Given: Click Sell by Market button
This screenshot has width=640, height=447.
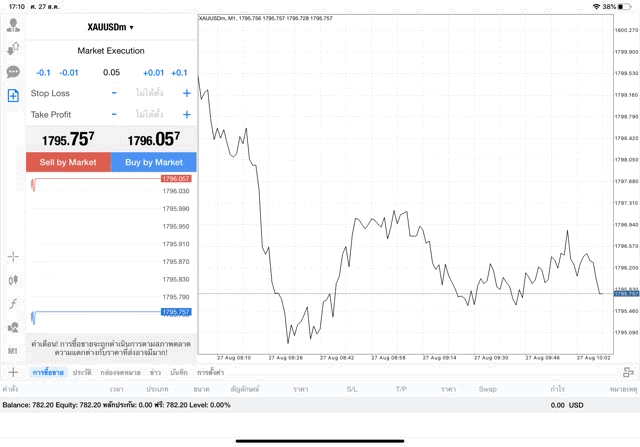Looking at the screenshot, I should [68, 162].
